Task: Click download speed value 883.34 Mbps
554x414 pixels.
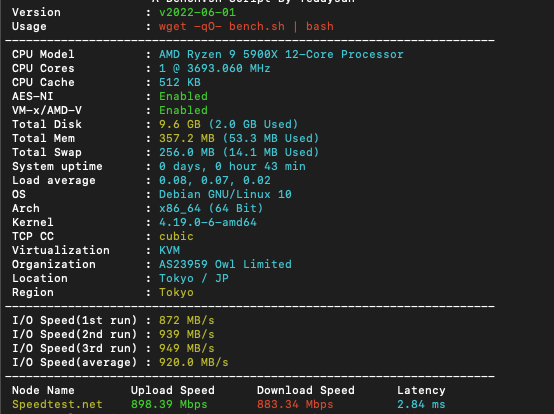Action: click(x=295, y=404)
